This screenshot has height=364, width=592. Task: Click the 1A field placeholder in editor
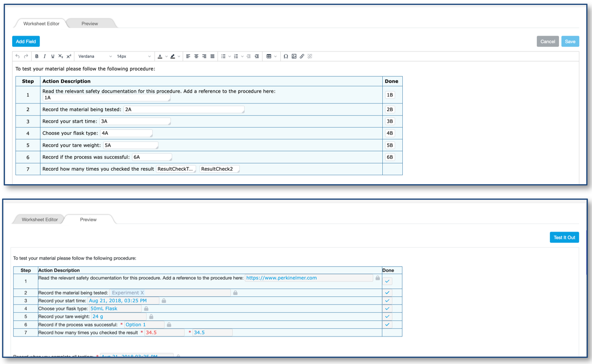click(x=106, y=98)
